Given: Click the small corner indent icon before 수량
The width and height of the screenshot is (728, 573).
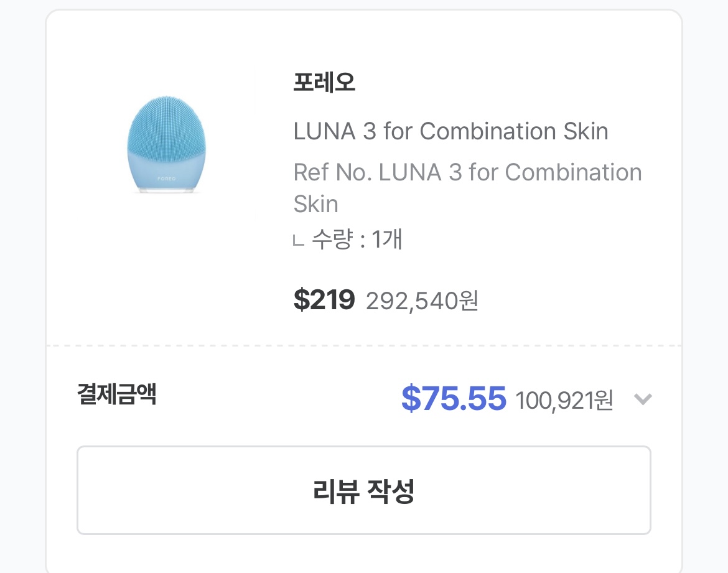Looking at the screenshot, I should (x=298, y=241).
